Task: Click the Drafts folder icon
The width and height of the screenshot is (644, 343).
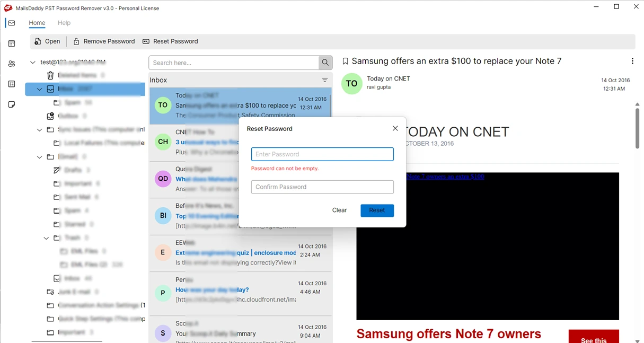Action: 57,170
